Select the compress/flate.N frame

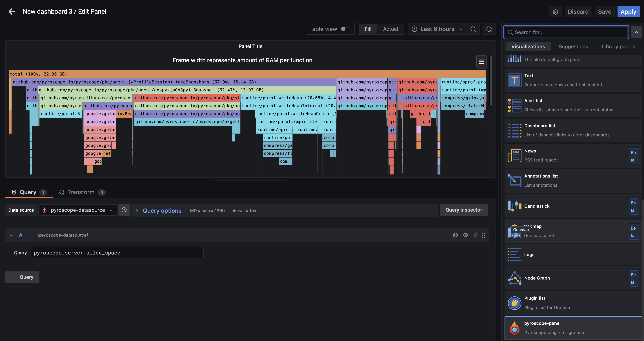click(463, 106)
